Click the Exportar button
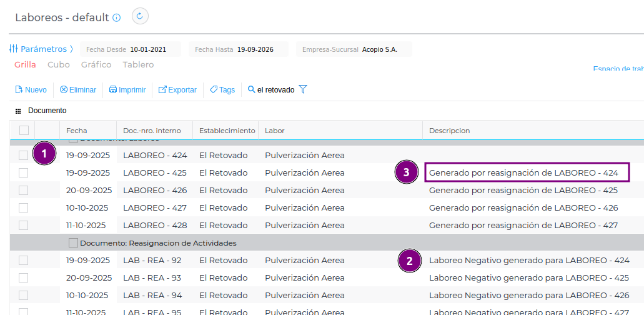 click(177, 89)
